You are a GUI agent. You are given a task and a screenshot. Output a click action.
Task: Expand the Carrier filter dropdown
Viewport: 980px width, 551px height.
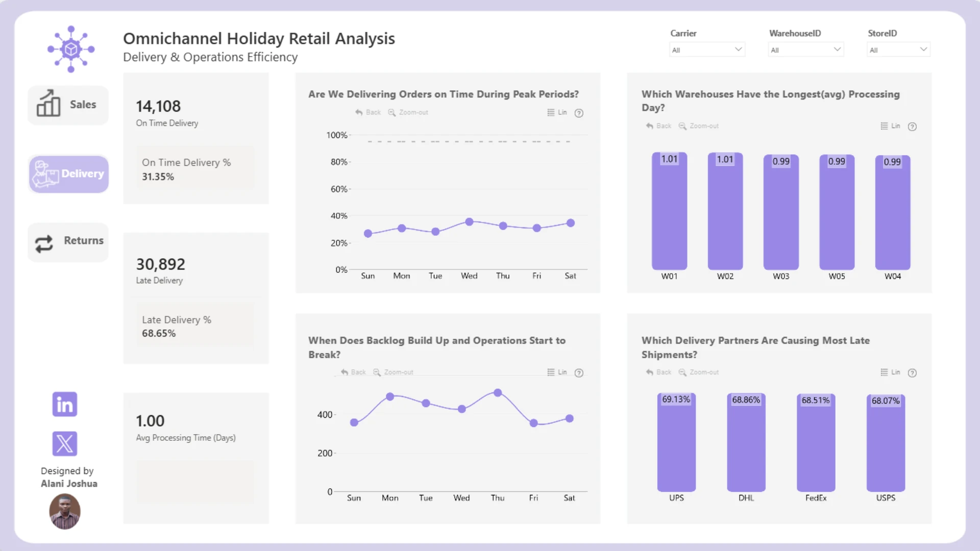[x=707, y=49]
